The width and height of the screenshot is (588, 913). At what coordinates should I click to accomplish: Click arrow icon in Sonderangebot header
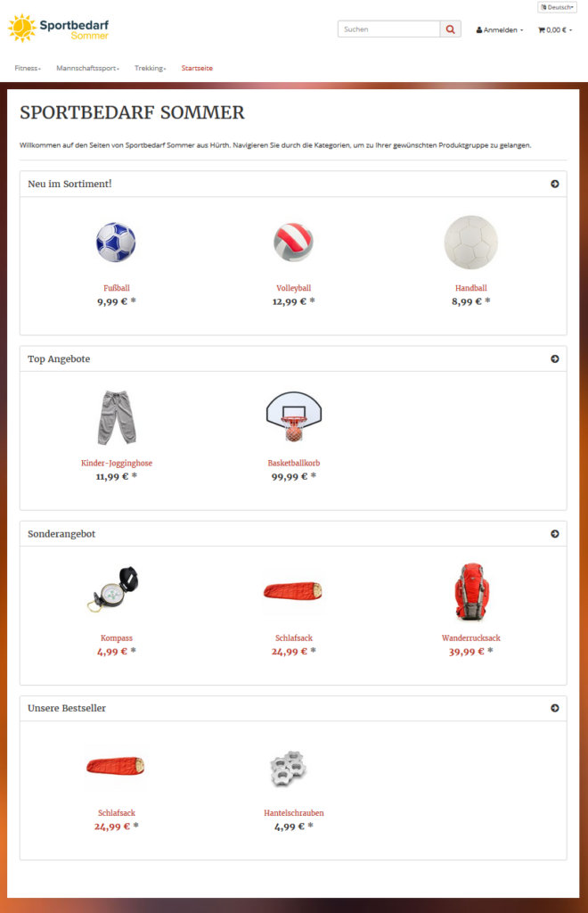(x=555, y=534)
